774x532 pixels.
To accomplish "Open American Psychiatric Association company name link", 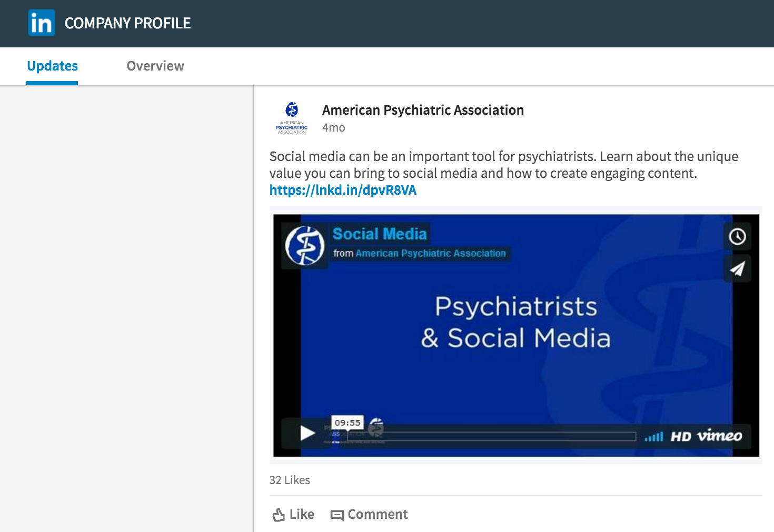I will [423, 110].
